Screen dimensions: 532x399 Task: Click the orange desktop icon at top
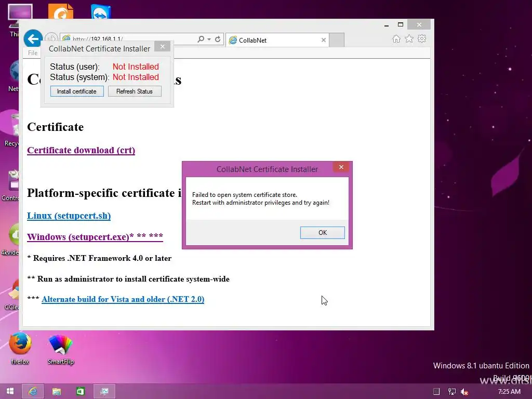(x=61, y=11)
